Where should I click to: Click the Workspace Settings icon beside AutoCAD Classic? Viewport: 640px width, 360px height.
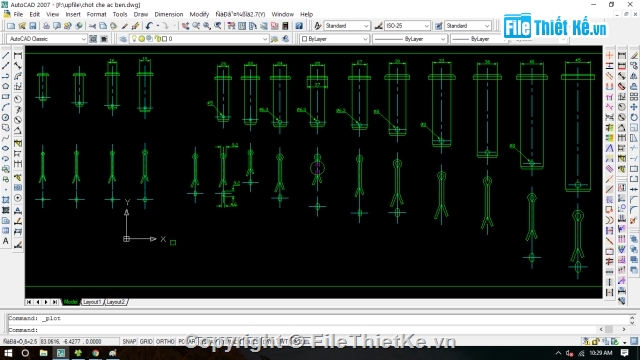coord(93,39)
